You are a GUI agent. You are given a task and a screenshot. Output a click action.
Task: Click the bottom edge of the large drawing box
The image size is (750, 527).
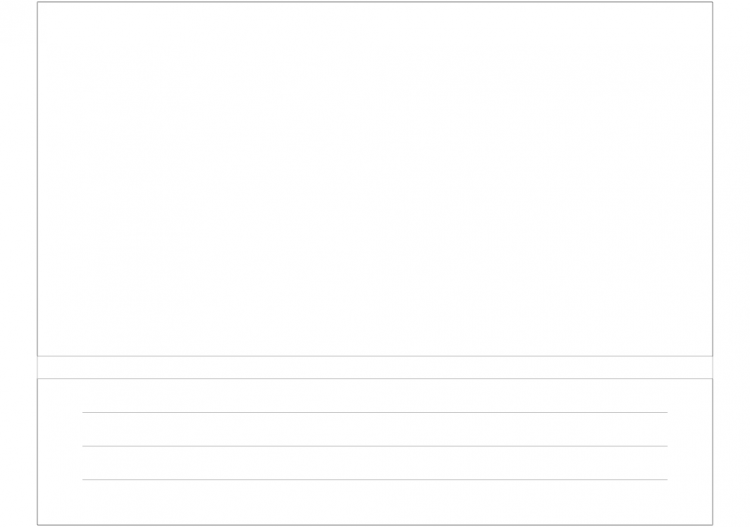(375, 356)
